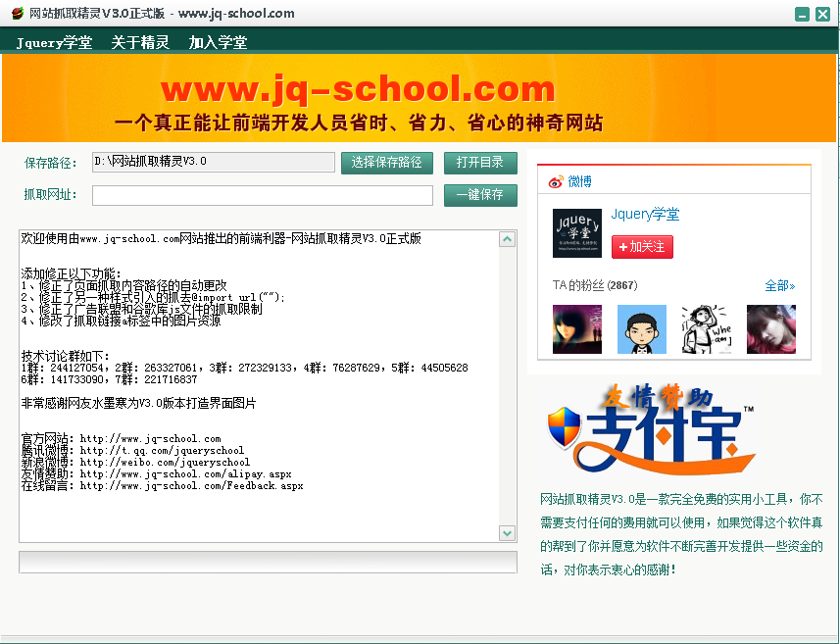Click the scrollbar down arrow of log area
The image size is (840, 644).
click(508, 533)
